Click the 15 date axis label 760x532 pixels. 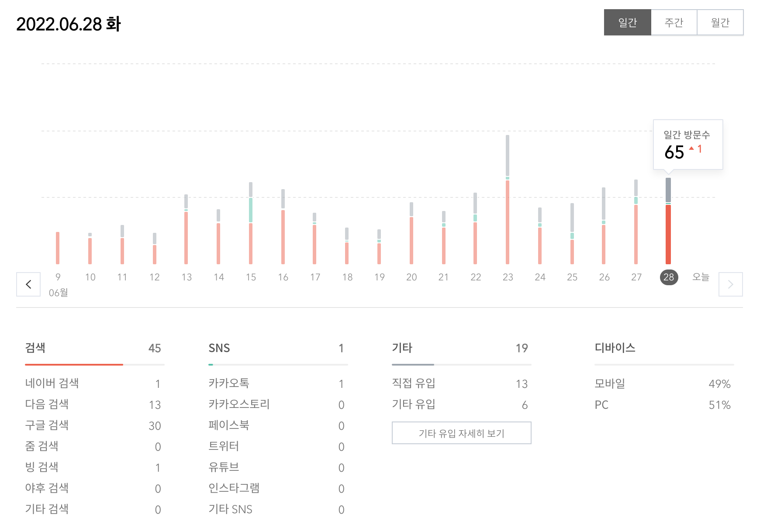pyautogui.click(x=251, y=277)
